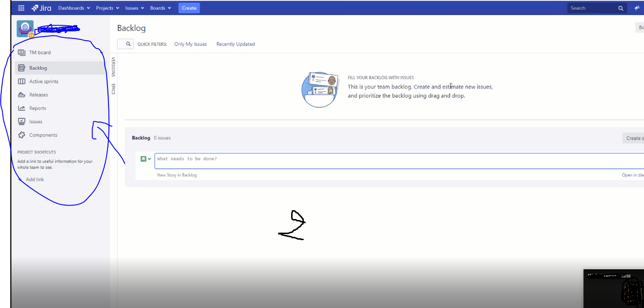
Task: Click the Releases ship icon
Action: (x=21, y=95)
